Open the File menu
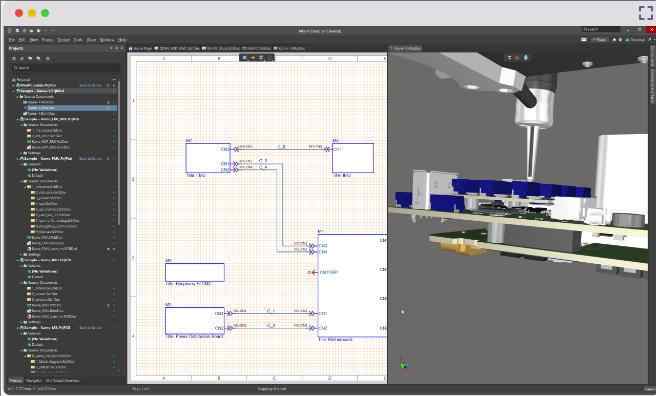This screenshot has width=656, height=396. [x=12, y=40]
